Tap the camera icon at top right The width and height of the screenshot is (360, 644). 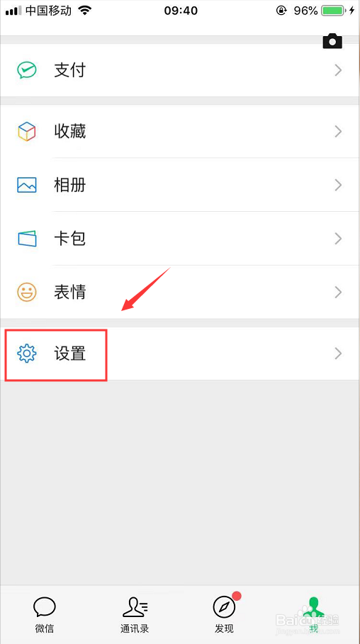[x=332, y=41]
